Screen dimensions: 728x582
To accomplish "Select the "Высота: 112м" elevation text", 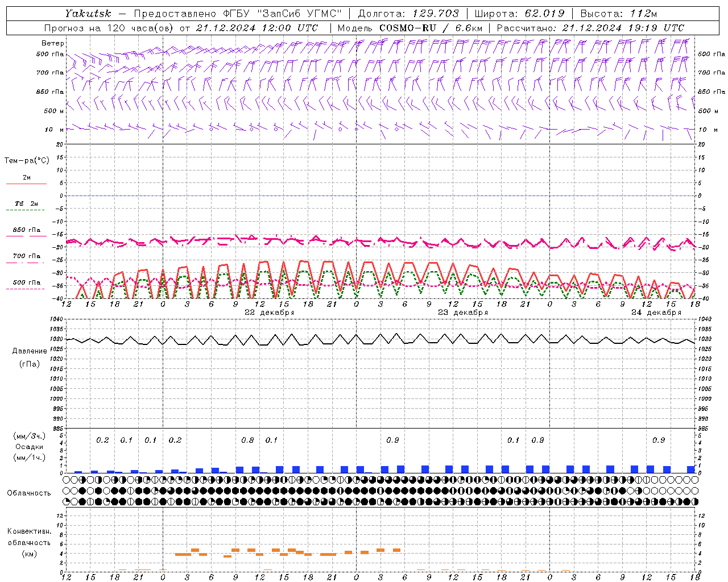I will (619, 14).
